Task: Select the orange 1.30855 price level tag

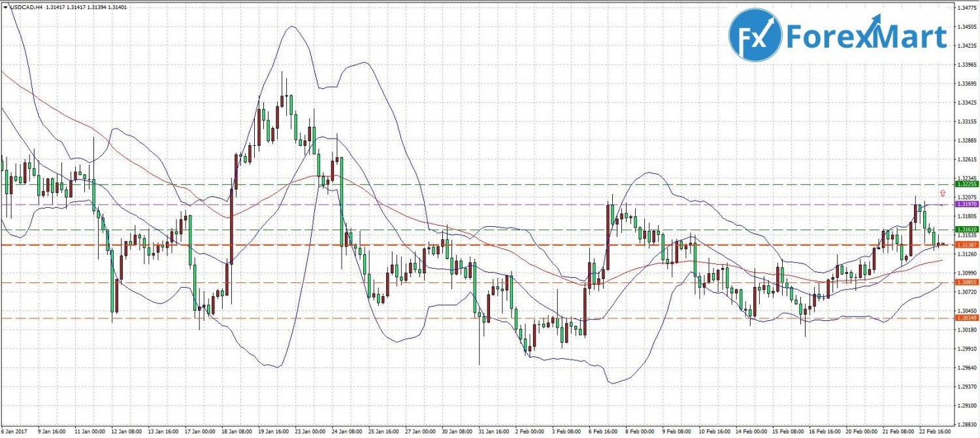Action: click(966, 282)
